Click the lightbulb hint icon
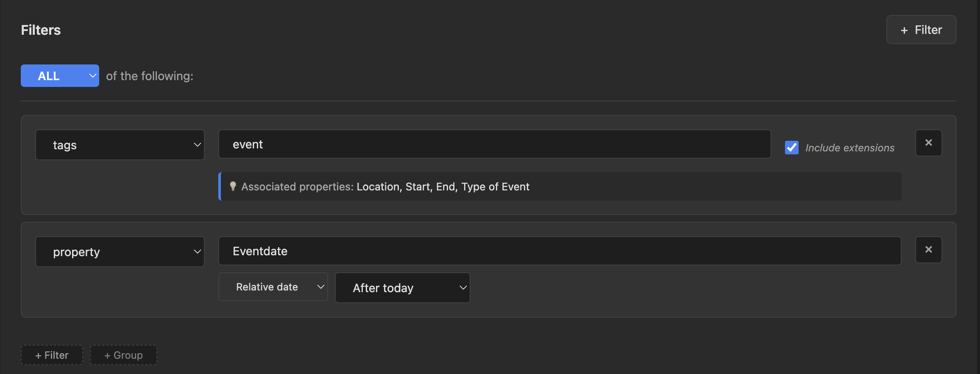The height and width of the screenshot is (374, 980). 233,186
